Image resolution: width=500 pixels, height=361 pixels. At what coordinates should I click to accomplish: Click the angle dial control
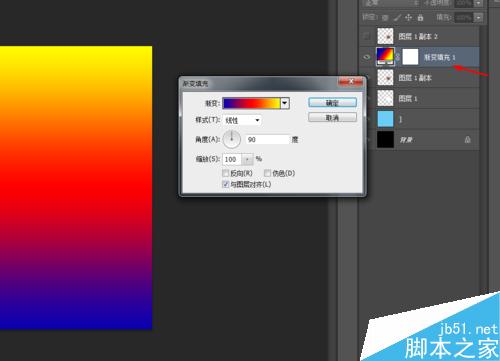coord(232,139)
